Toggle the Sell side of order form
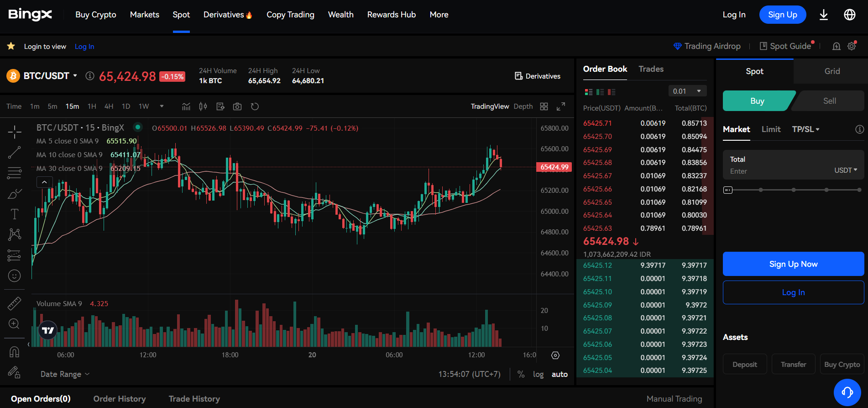Image resolution: width=868 pixels, height=408 pixels. coord(829,101)
